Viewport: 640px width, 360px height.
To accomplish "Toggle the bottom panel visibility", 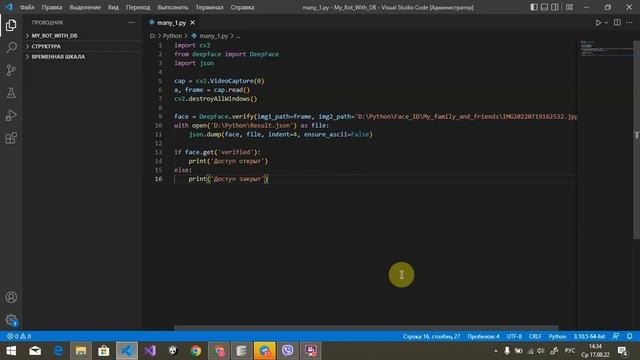I will [x=544, y=7].
